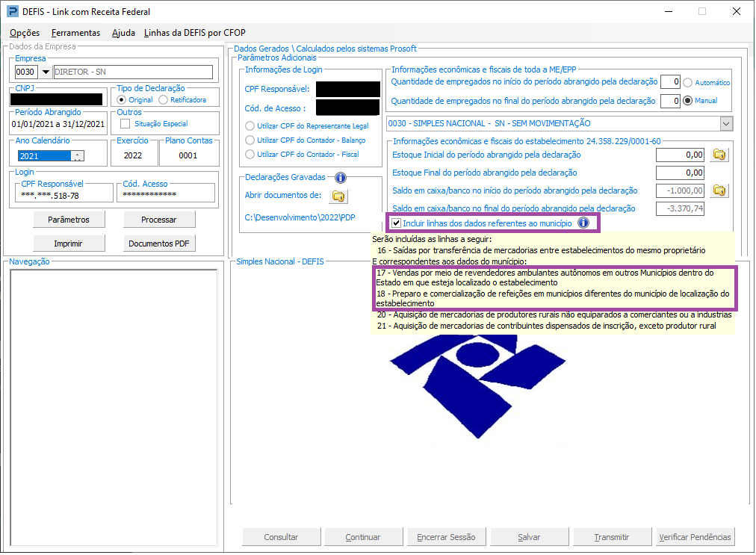756x555 pixels.
Task: Open folder icon beside Estoque Inicial field
Action: click(x=719, y=155)
